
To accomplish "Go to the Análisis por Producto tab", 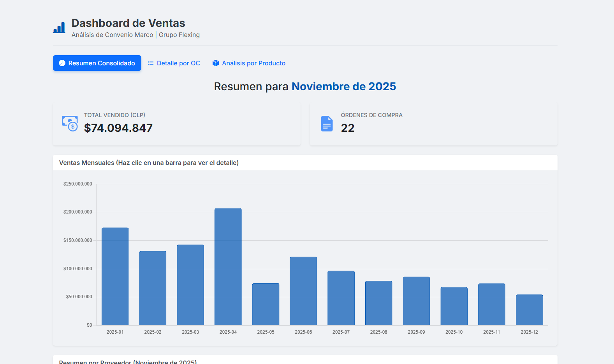I will tap(253, 63).
